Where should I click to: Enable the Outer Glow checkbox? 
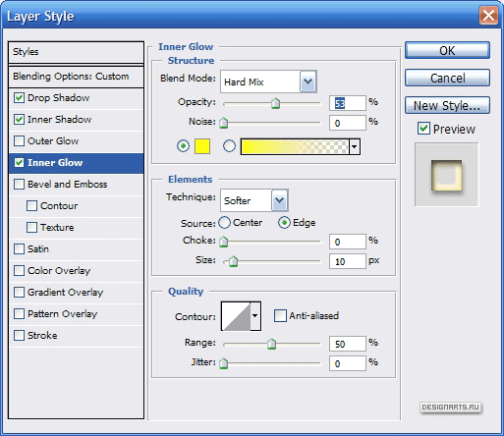pyautogui.click(x=19, y=140)
